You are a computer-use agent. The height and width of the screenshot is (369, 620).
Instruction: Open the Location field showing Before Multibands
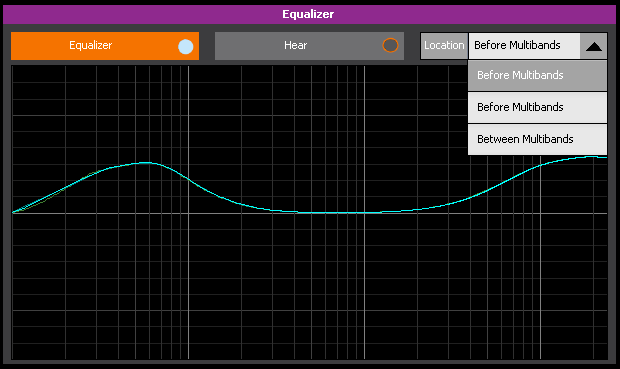[x=524, y=46]
